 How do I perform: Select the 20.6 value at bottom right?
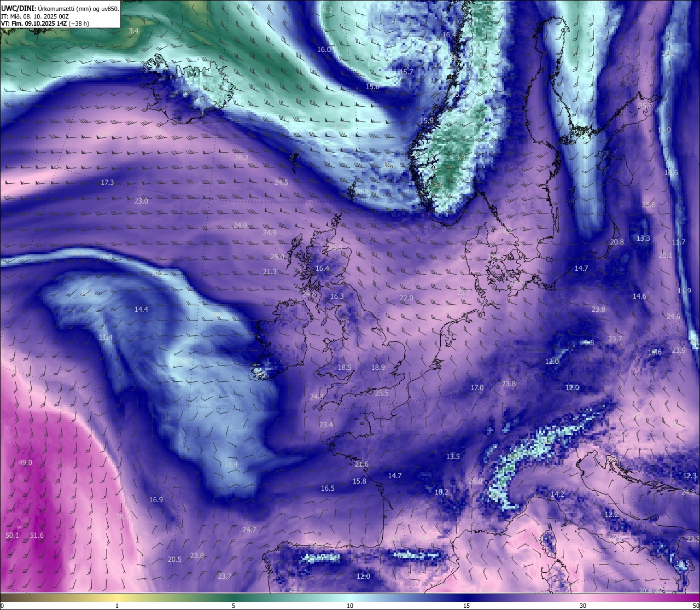coord(645,591)
